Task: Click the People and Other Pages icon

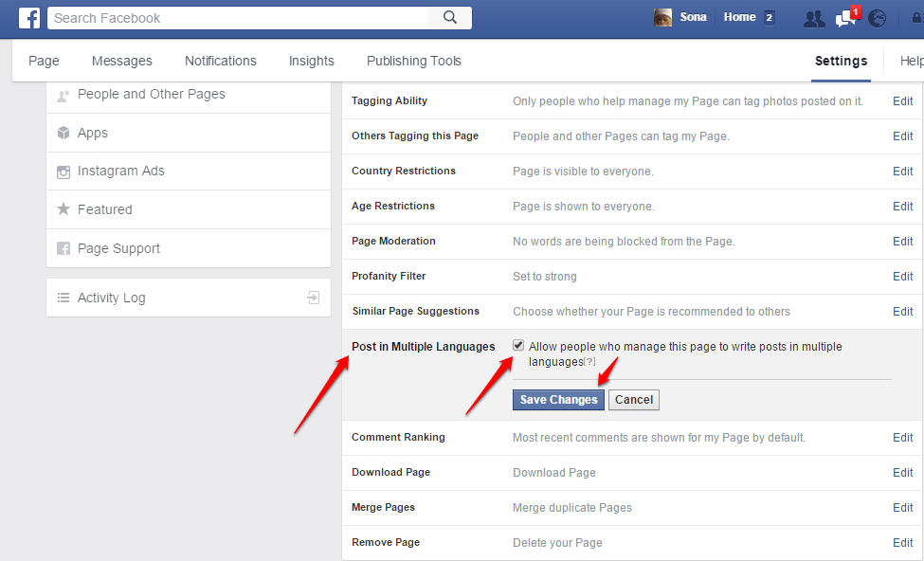Action: pos(63,96)
